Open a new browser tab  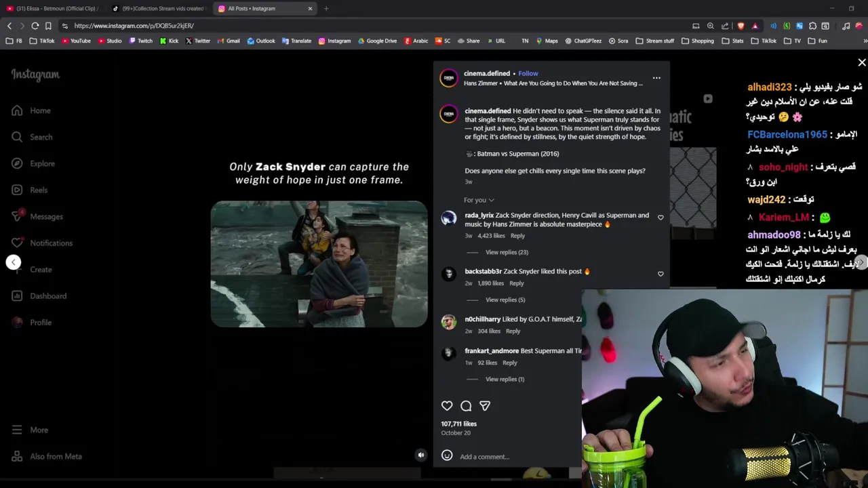pyautogui.click(x=326, y=8)
